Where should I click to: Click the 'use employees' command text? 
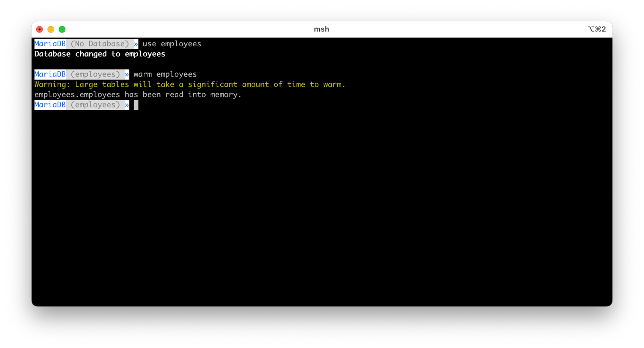172,44
